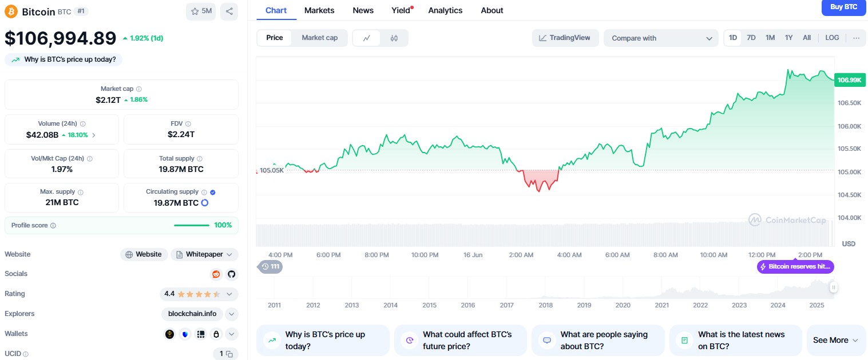Image resolution: width=868 pixels, height=360 pixels.
Task: Select the 1Y timeframe on the chart
Action: pos(788,37)
